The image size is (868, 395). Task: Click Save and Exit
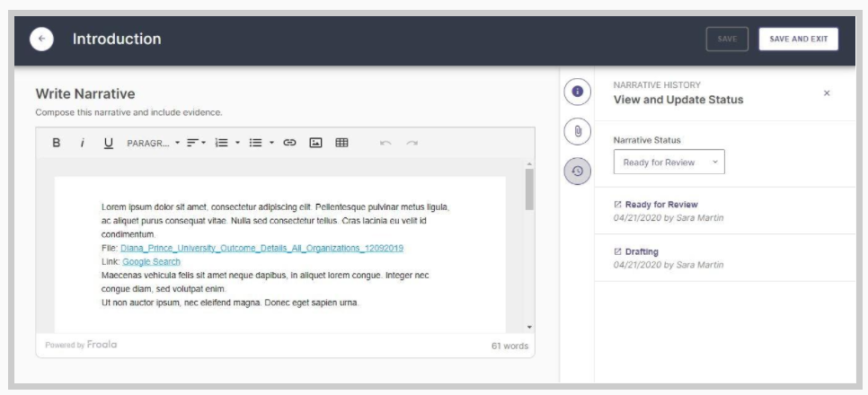(x=798, y=39)
